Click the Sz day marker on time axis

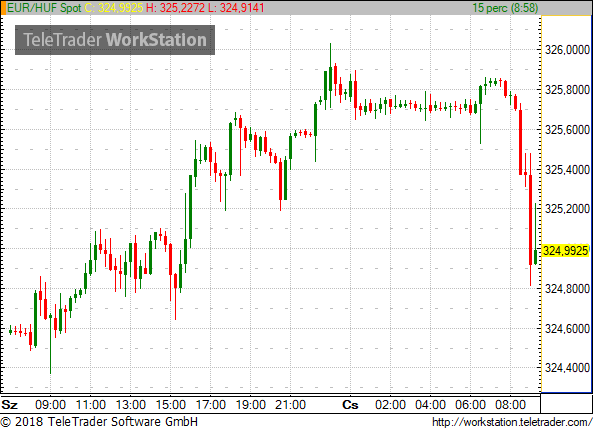pyautogui.click(x=9, y=405)
